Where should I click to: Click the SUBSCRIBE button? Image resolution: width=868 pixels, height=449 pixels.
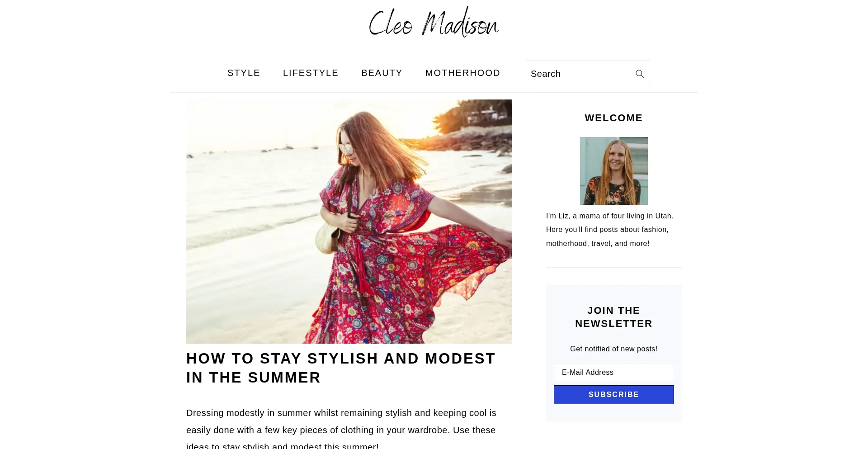pyautogui.click(x=613, y=395)
